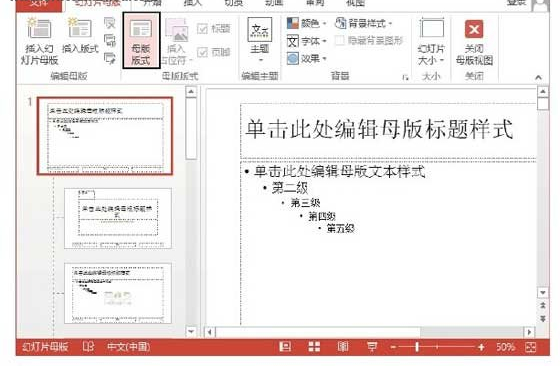Open Background Styles (背景样式) dropdown
The width and height of the screenshot is (560, 366).
364,24
